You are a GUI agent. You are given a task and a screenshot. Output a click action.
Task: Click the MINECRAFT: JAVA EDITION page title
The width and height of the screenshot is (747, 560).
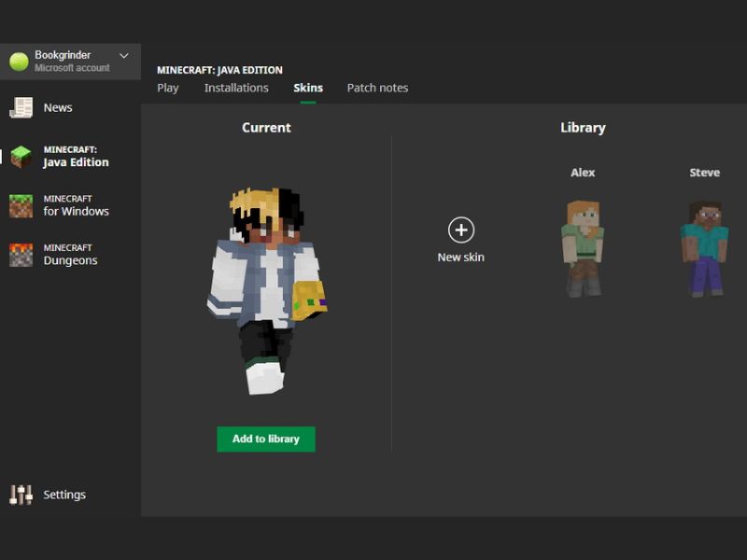(219, 70)
